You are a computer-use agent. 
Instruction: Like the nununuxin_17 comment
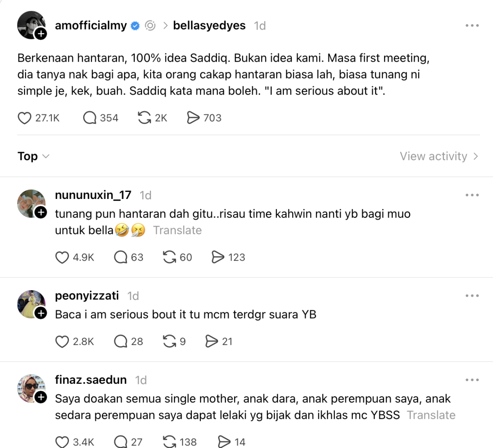(x=62, y=257)
